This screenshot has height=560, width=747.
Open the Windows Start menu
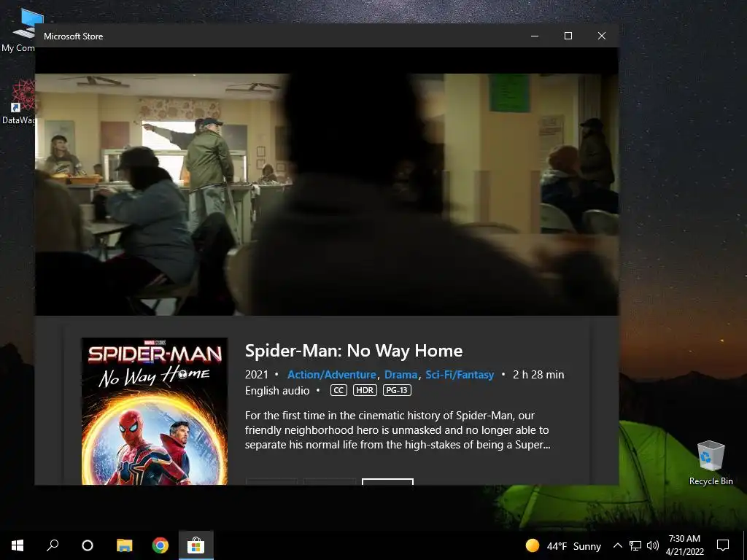click(x=18, y=545)
